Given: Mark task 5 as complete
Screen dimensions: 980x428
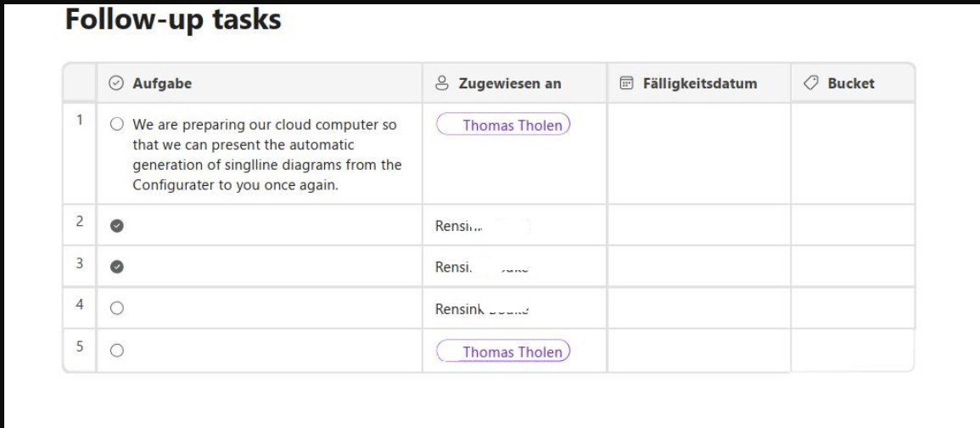Looking at the screenshot, I should pyautogui.click(x=117, y=350).
